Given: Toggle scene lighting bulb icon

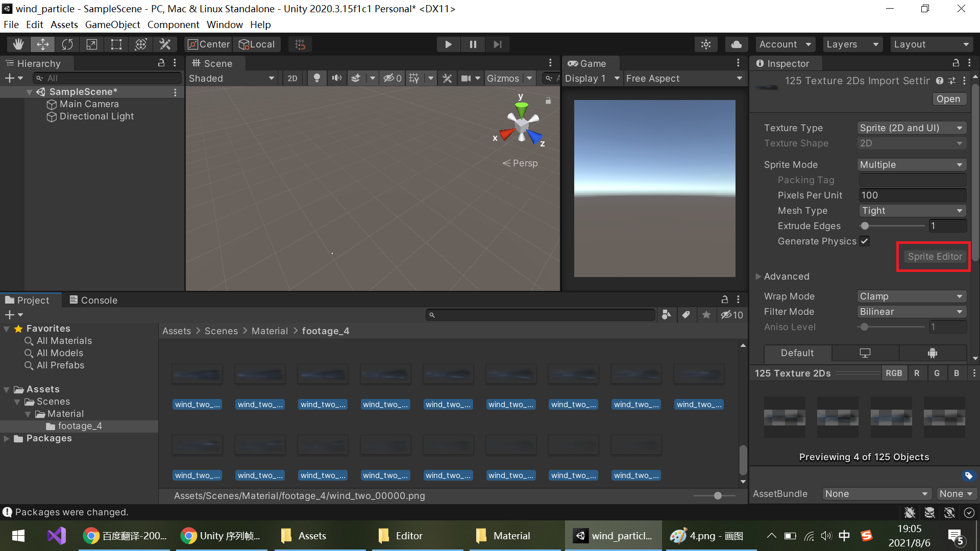Looking at the screenshot, I should 317,78.
